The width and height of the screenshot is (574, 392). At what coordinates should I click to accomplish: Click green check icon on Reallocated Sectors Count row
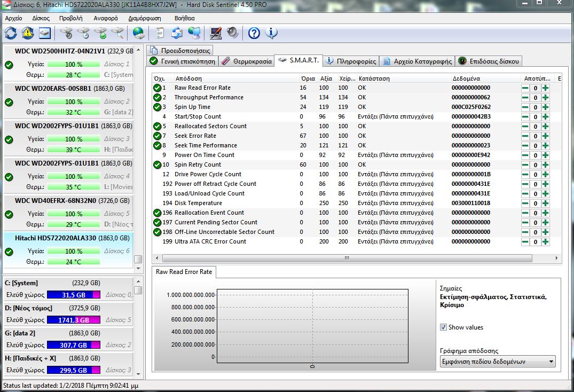coord(158,126)
